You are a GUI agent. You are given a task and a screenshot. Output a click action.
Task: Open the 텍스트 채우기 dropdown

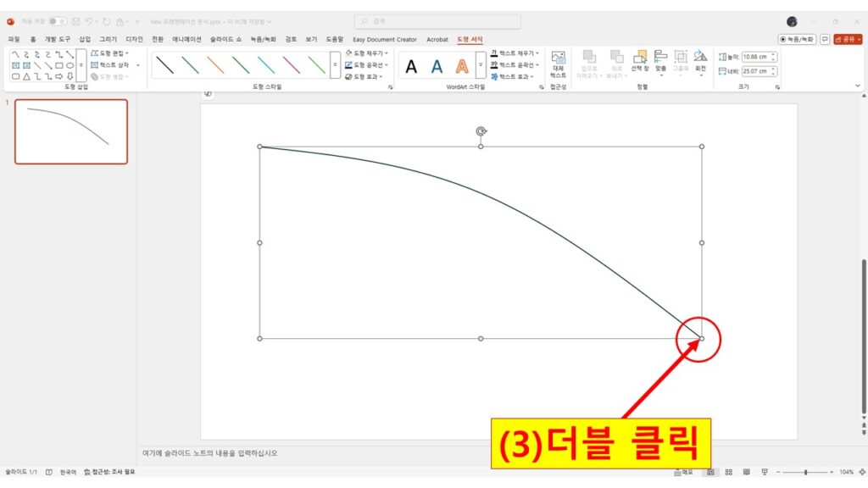[515, 53]
